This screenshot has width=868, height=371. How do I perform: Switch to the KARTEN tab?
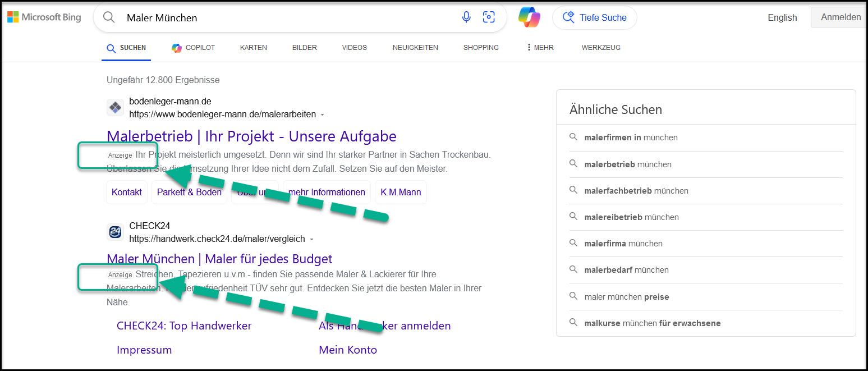coord(254,48)
